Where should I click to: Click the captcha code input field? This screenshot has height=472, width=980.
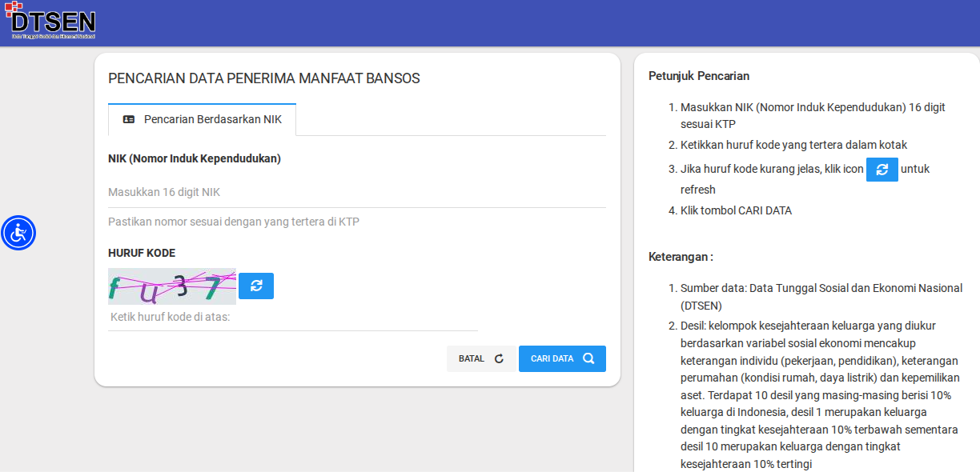click(x=293, y=317)
